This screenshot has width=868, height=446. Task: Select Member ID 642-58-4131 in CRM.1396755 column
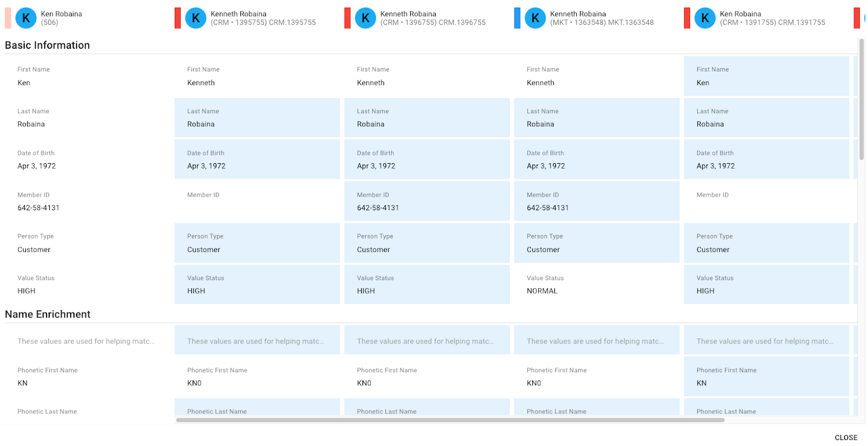(427, 201)
